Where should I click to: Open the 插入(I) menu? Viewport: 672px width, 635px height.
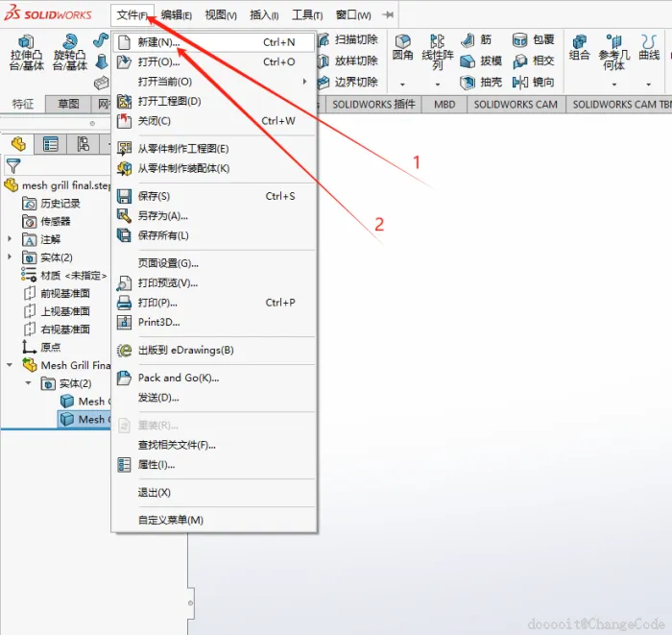coord(264,15)
